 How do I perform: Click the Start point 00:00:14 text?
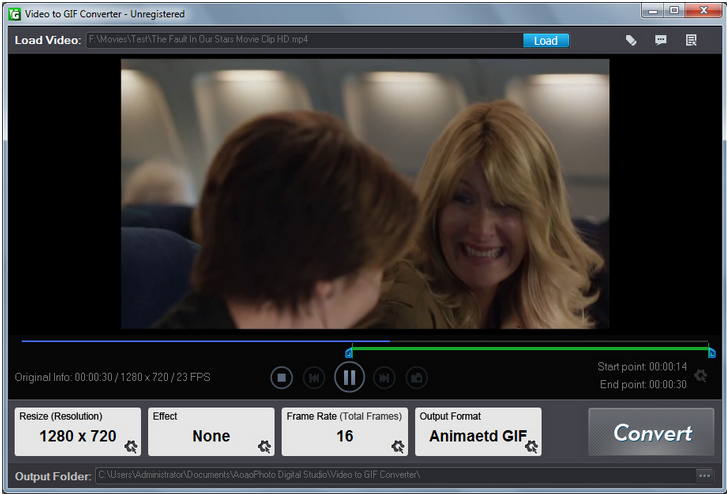pos(642,367)
